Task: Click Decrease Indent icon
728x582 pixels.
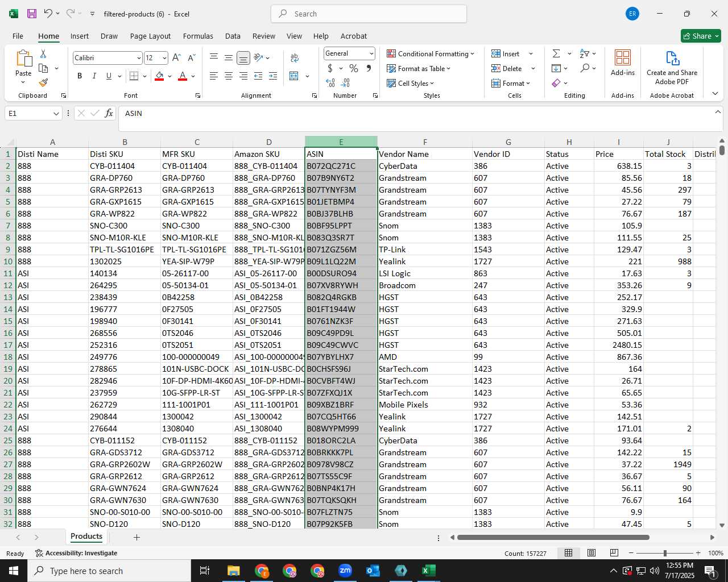Action: point(258,76)
